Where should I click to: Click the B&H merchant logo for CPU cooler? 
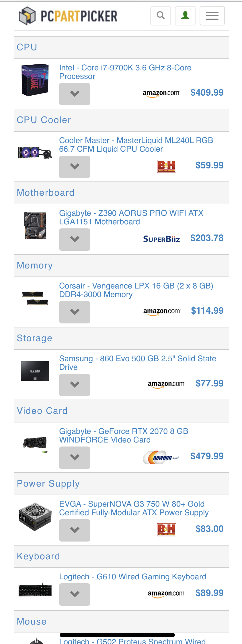point(167,166)
